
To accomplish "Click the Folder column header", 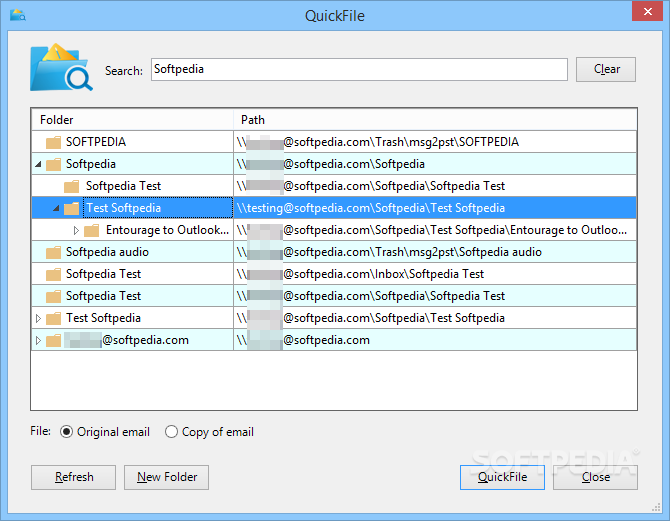I will (x=132, y=120).
